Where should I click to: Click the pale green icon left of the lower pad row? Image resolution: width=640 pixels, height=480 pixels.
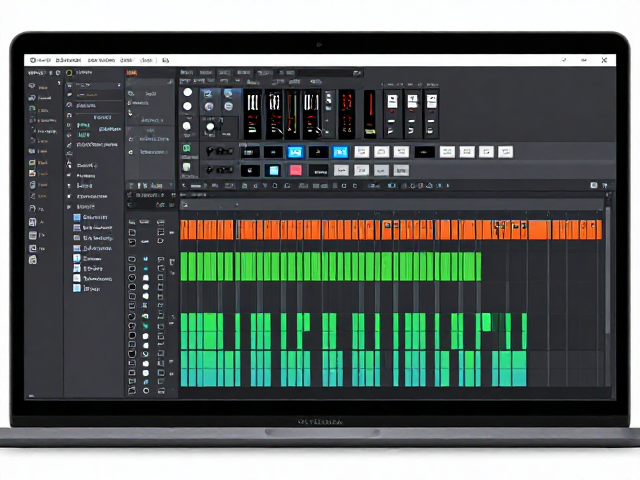click(187, 167)
